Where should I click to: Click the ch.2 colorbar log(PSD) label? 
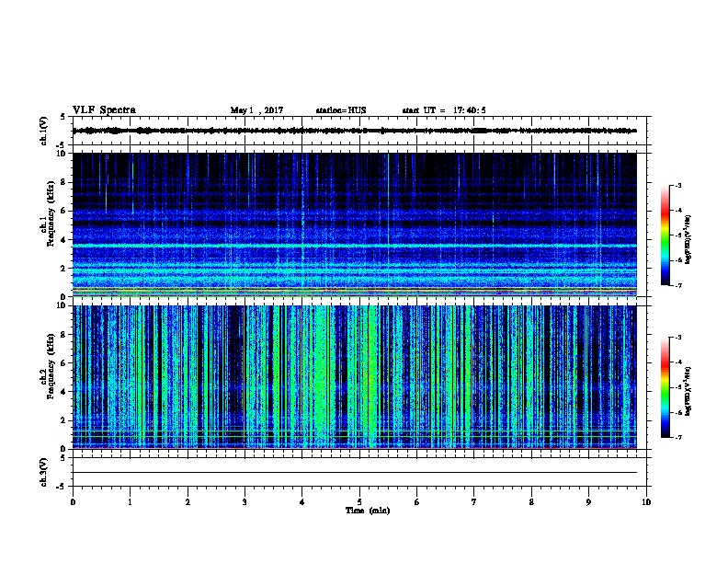(688, 391)
